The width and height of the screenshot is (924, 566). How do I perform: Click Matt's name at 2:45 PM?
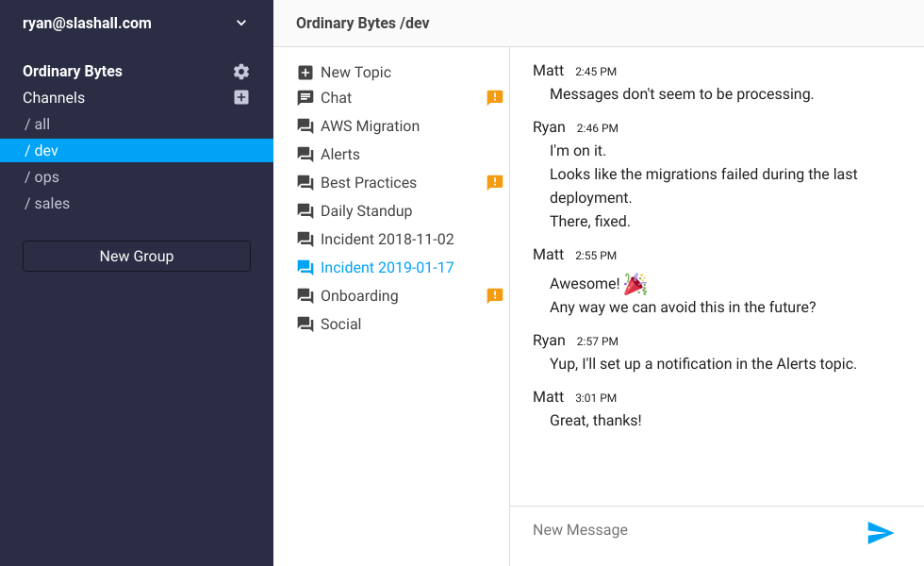tap(548, 71)
